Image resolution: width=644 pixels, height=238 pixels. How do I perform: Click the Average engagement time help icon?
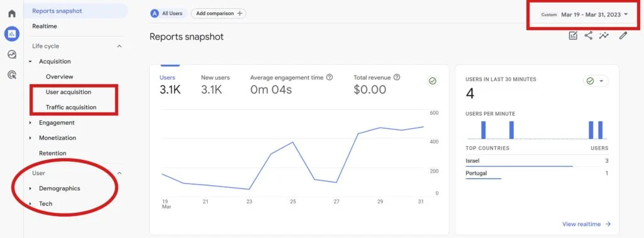click(330, 77)
